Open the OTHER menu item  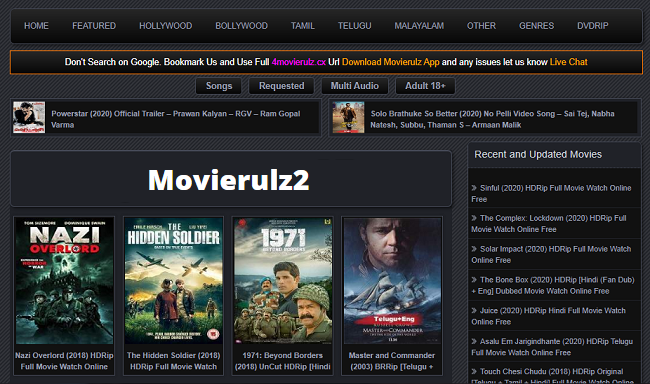tap(481, 26)
